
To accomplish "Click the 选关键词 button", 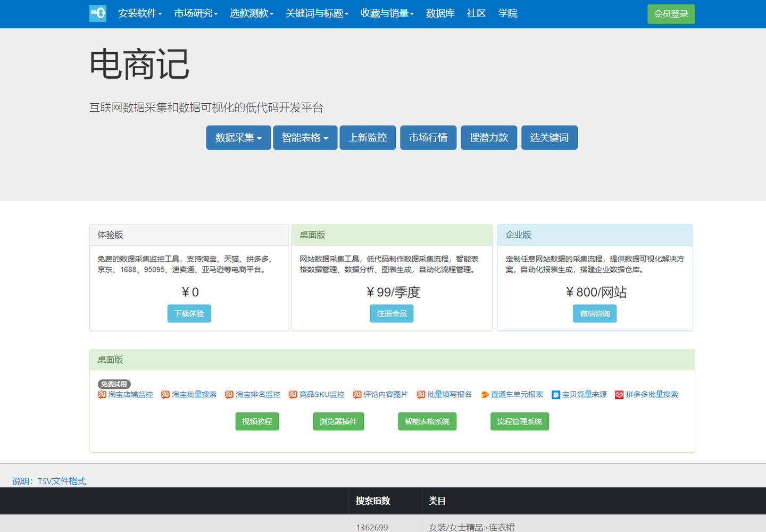I will 549,138.
